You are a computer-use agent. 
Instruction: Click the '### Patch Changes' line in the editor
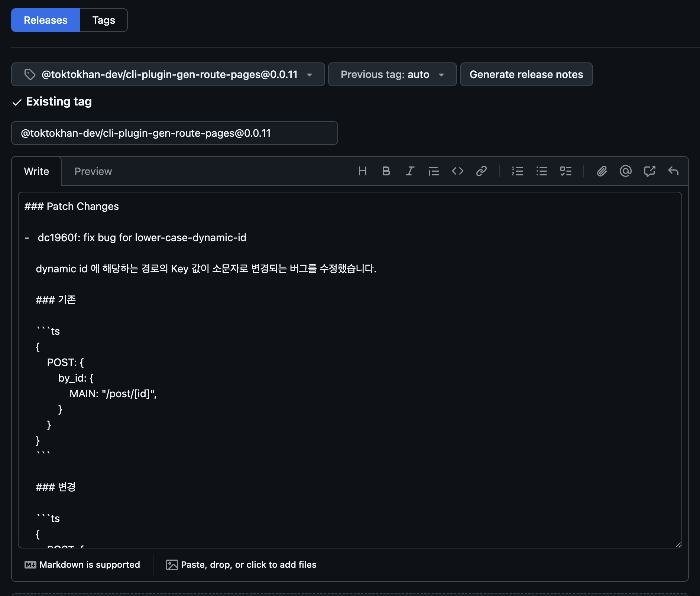[x=72, y=206]
